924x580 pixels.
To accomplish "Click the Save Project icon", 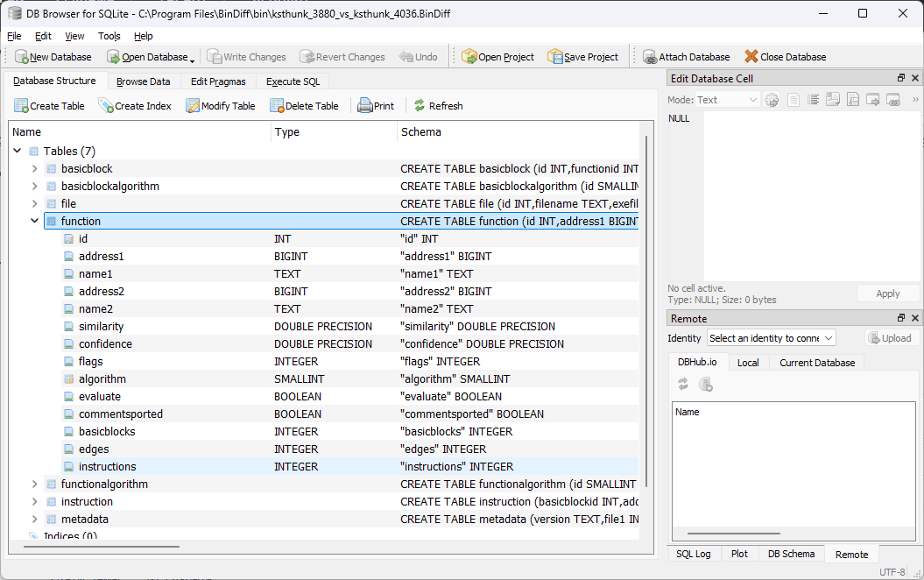I will (555, 57).
